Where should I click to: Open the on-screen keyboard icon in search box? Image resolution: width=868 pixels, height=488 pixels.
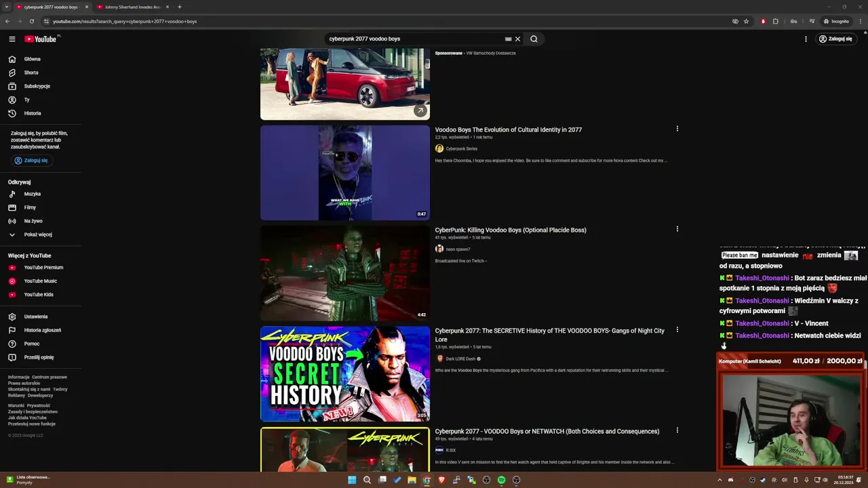(508, 39)
